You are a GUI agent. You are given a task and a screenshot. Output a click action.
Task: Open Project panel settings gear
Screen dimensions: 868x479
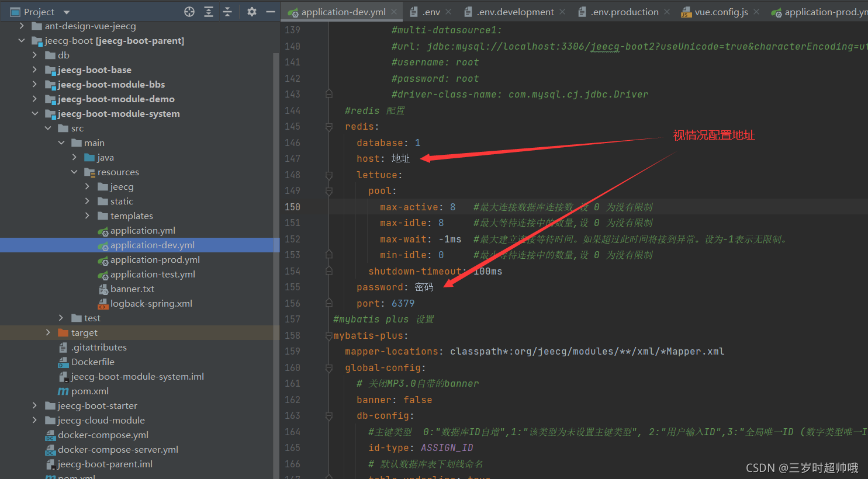click(x=252, y=12)
